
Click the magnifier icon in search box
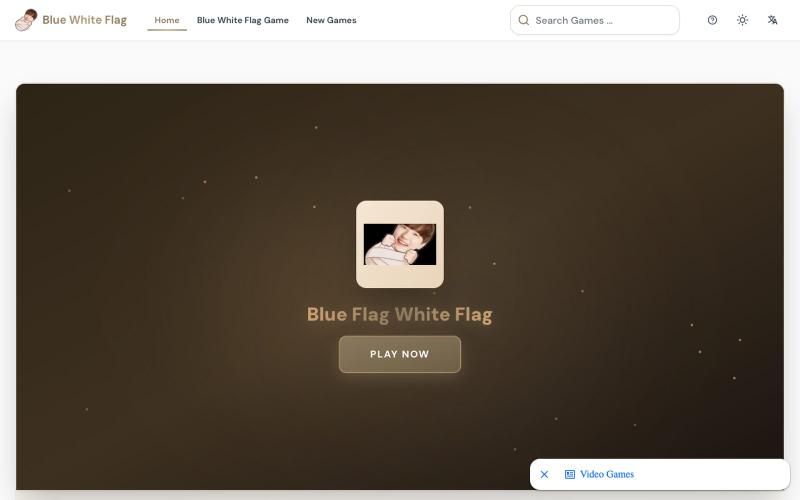pos(523,20)
